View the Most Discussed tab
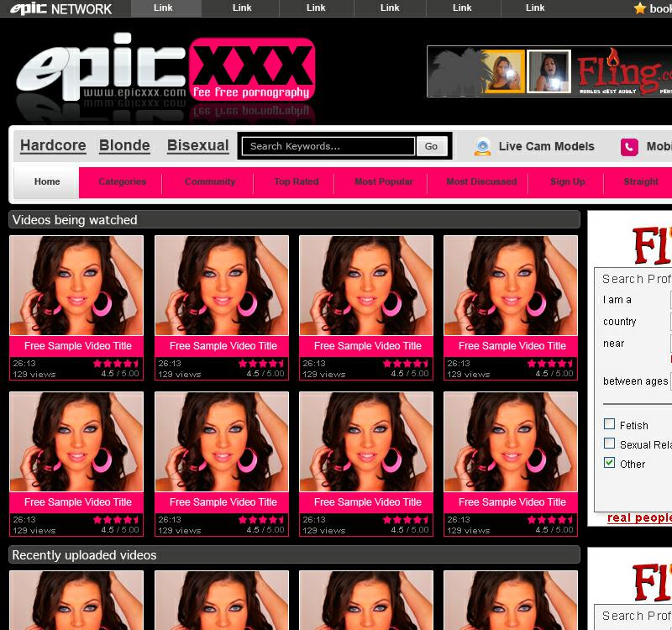Screen dimensions: 672x630 click(x=481, y=181)
